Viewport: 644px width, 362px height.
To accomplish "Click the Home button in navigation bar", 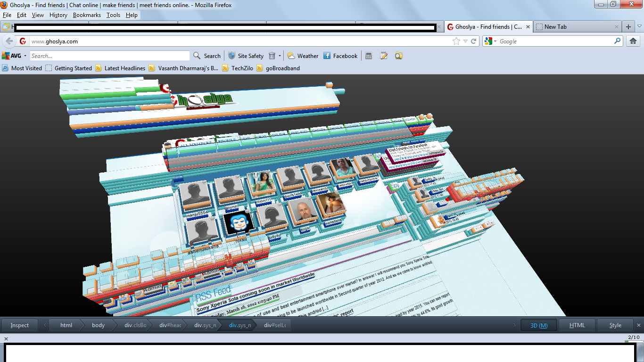I will 633,41.
